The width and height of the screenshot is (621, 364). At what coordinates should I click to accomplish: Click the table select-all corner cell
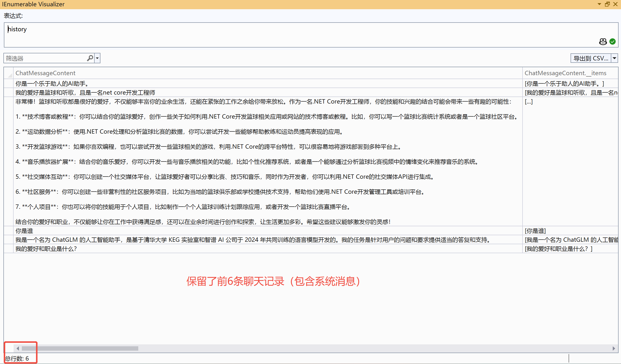[9, 73]
